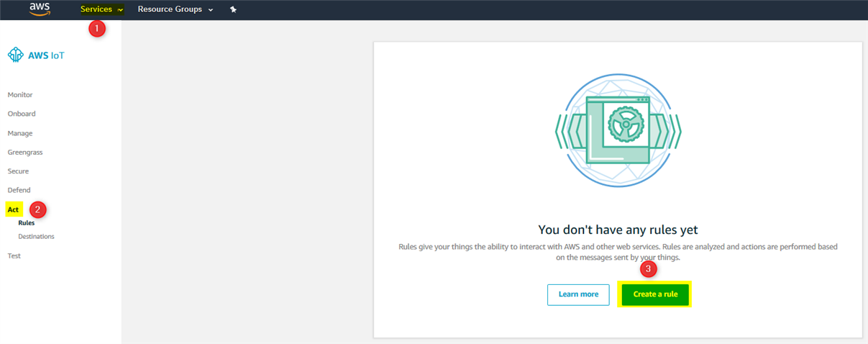Open the Defend sidebar section

19,190
